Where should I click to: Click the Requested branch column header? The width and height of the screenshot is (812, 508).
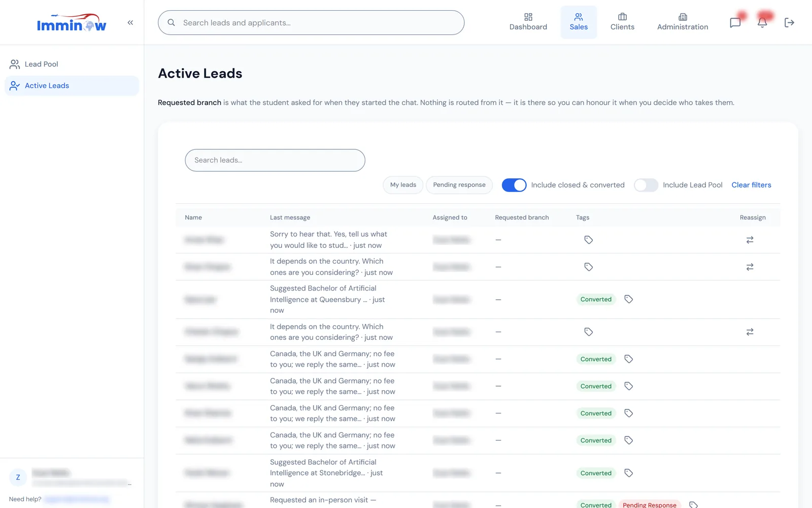[522, 217]
